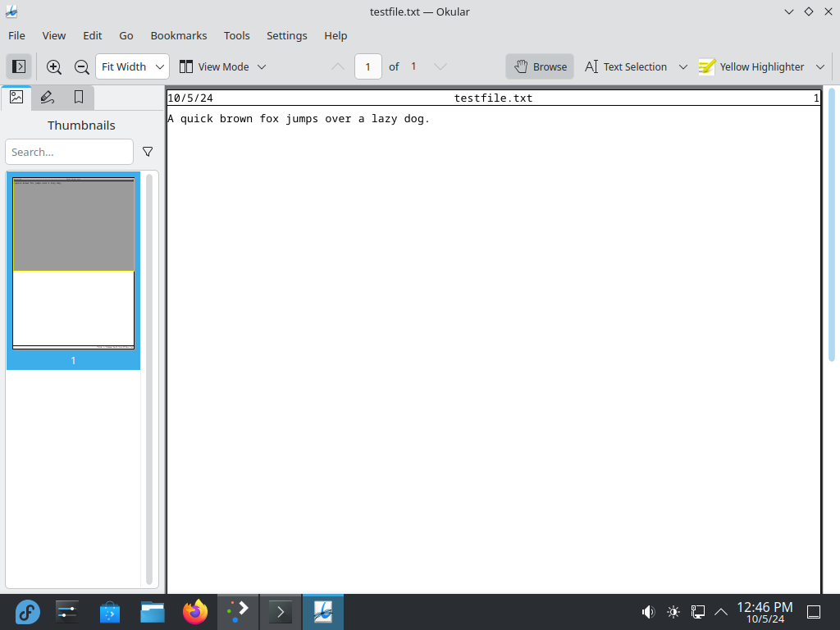Activate the Browse hand tool
The image size is (840, 630).
tap(540, 66)
